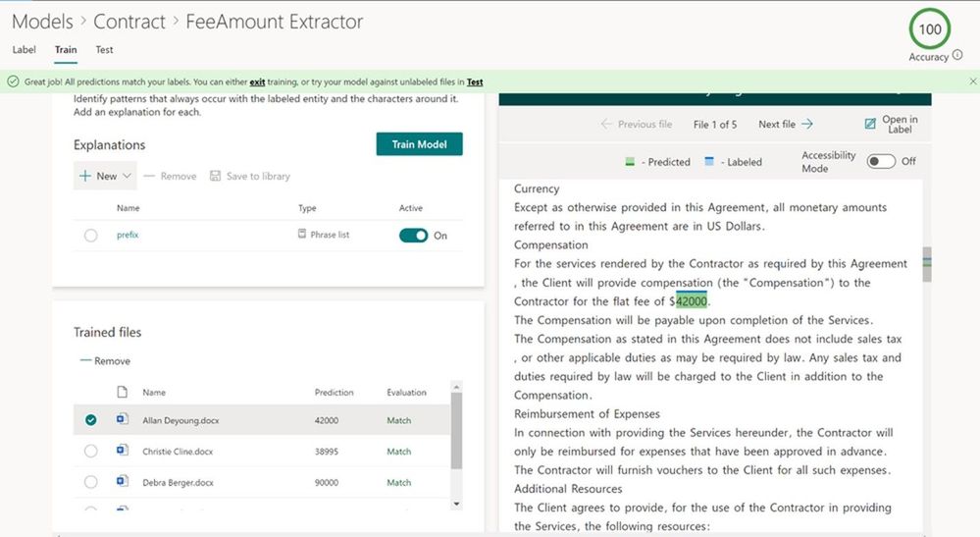Click the Evaluation column header
Viewport: 980px width, 537px height.
pos(406,393)
